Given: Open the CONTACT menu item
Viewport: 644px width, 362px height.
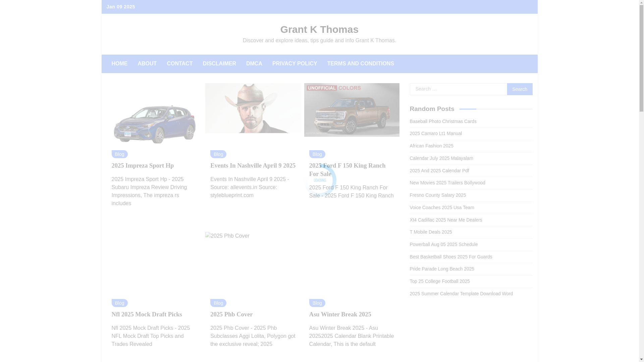Looking at the screenshot, I should (180, 64).
